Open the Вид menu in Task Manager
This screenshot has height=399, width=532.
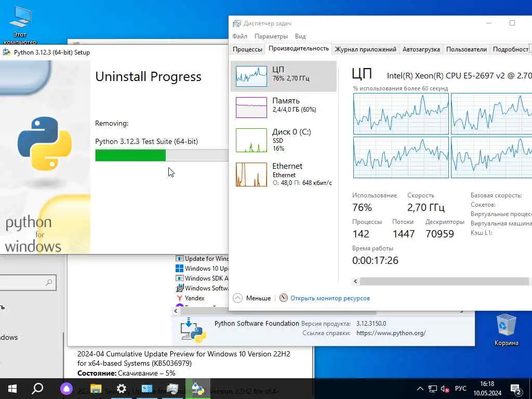300,36
